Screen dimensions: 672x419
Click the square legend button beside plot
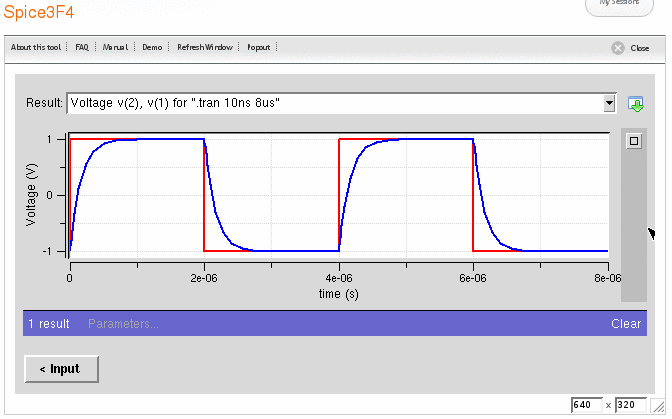633,141
